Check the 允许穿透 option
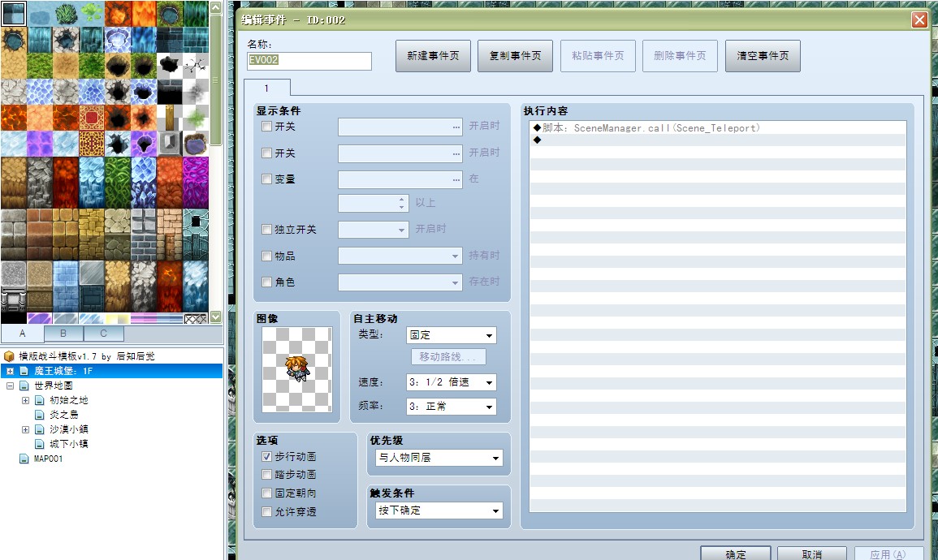This screenshot has width=938, height=560. (267, 511)
